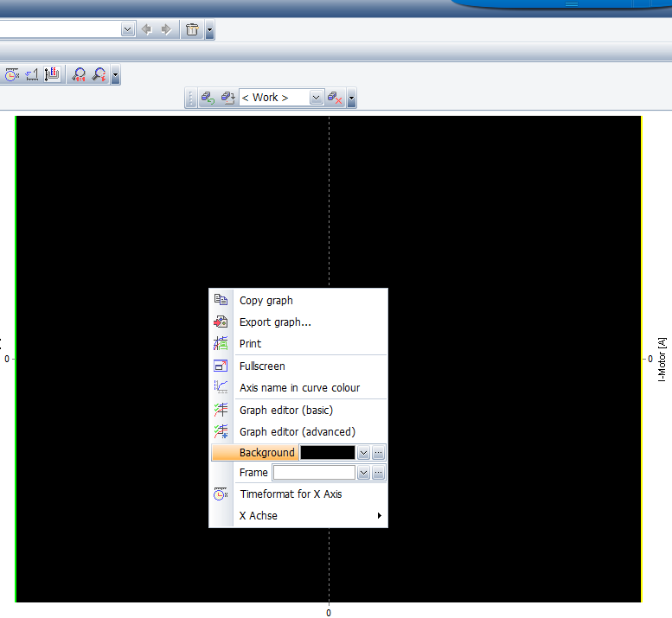
Task: Switch graph to Fullscreen
Action: coord(262,366)
